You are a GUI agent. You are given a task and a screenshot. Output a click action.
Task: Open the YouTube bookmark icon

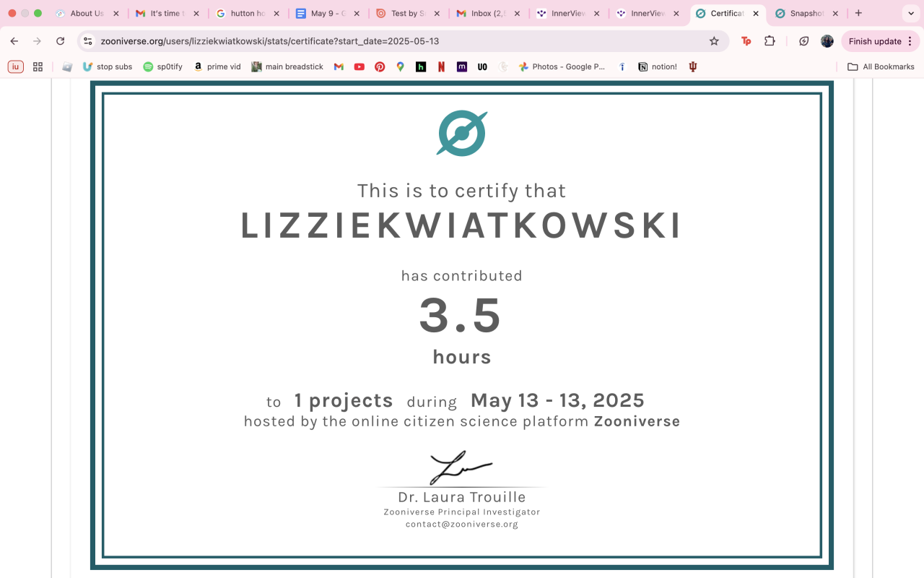tap(359, 66)
